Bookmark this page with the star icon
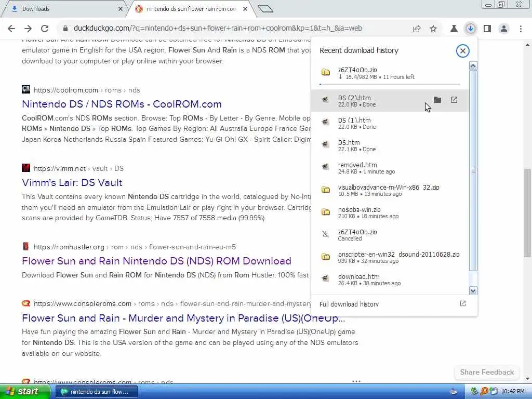Screen dimensions: 532x399 433,29
